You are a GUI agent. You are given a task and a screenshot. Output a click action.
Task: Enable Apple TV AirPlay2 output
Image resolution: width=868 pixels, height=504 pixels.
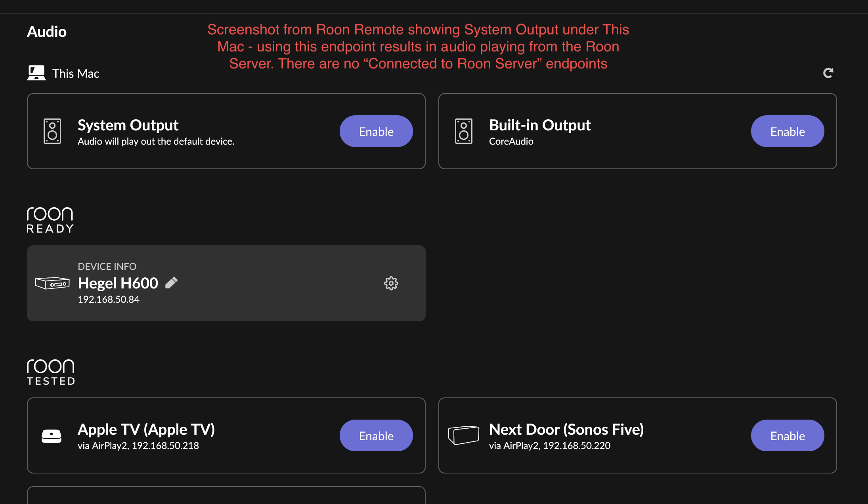376,436
